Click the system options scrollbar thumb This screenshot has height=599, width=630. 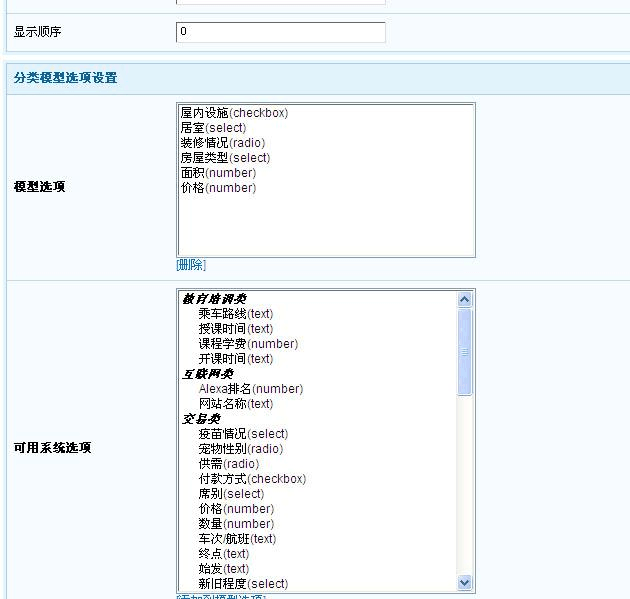pos(465,350)
